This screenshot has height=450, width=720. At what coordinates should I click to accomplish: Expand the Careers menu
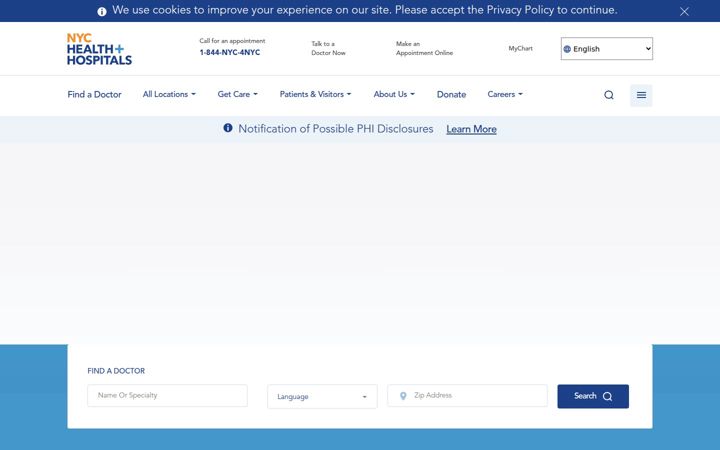505,94
